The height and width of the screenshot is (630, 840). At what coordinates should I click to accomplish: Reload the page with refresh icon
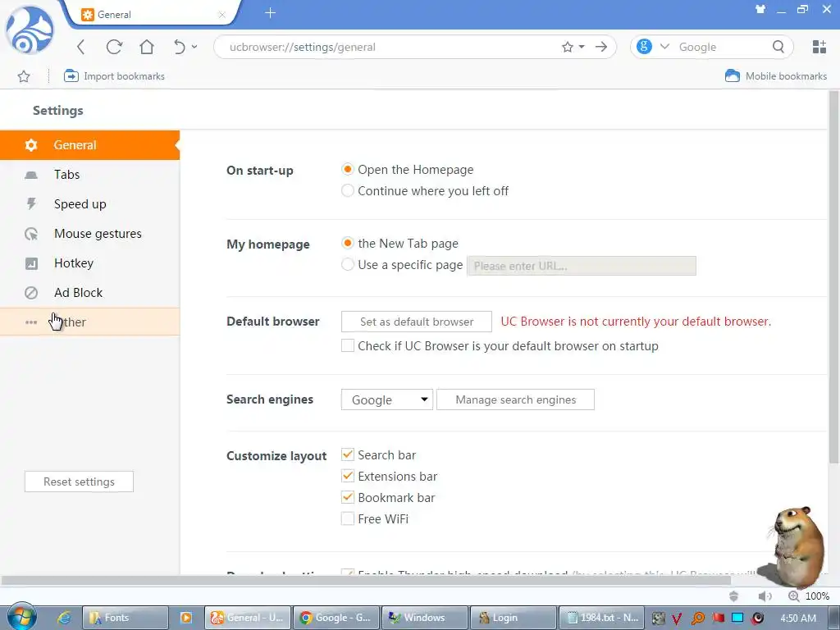click(x=114, y=47)
